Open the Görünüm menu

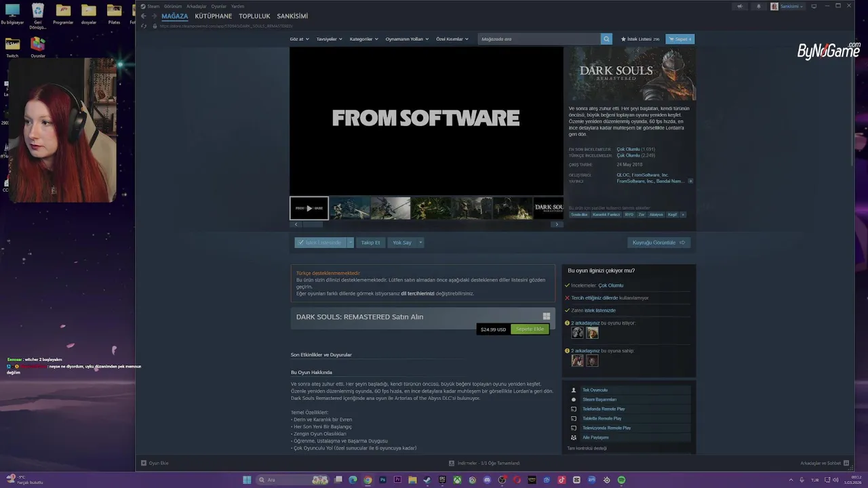coord(173,6)
